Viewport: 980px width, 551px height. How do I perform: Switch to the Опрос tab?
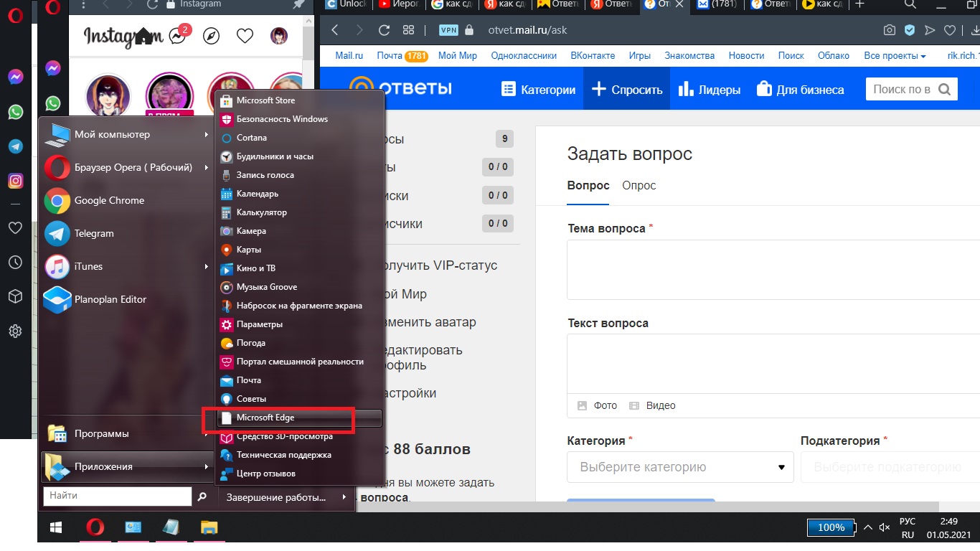(x=639, y=186)
